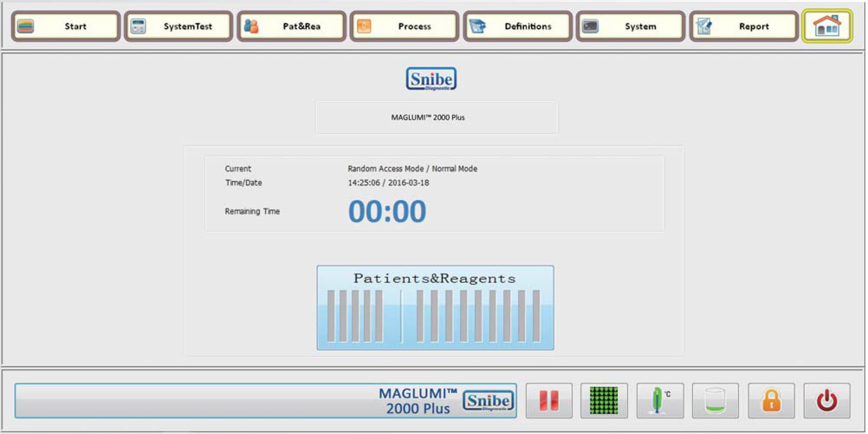Click the Current label
The image size is (868, 434).
pyautogui.click(x=238, y=169)
